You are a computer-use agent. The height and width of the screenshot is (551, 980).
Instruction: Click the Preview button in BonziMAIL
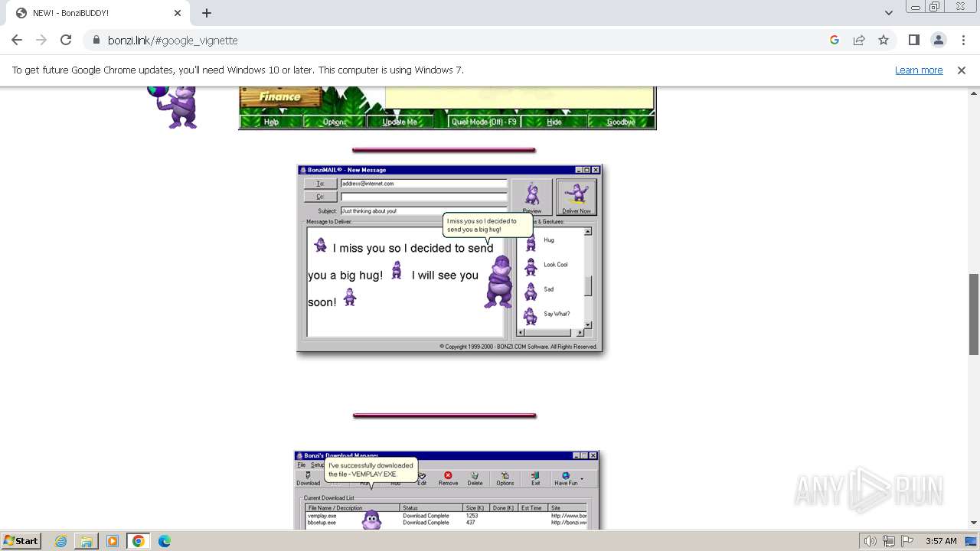532,197
